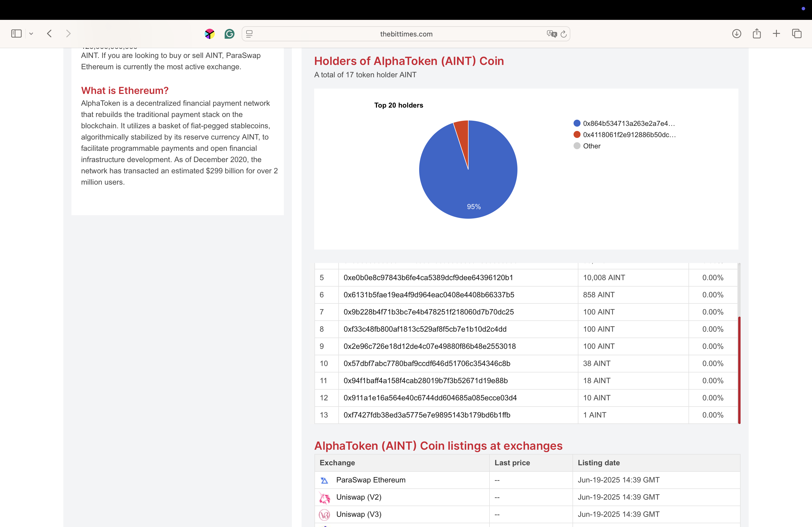Click the 858 AINT balance cell
The image size is (812, 527).
tap(633, 295)
